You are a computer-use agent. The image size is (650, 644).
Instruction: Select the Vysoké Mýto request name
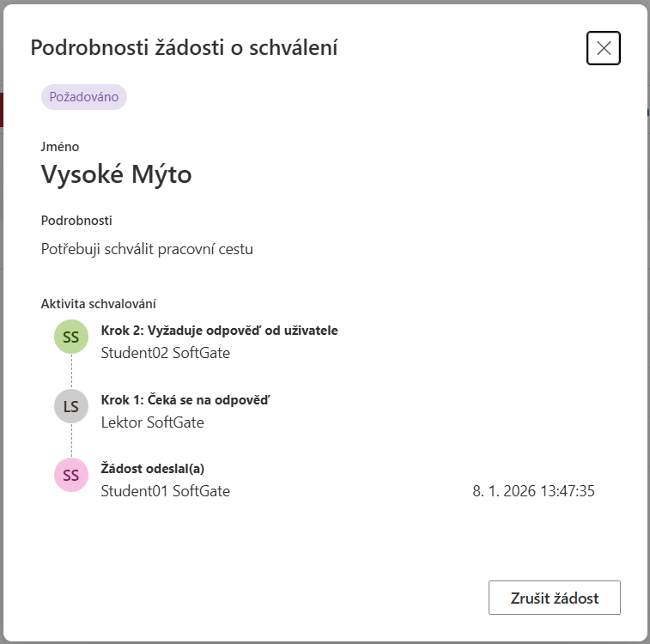pyautogui.click(x=117, y=174)
